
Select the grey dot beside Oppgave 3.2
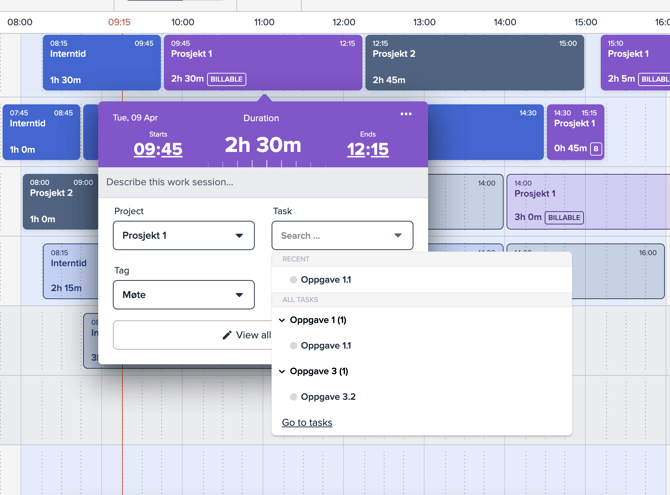[x=293, y=397]
